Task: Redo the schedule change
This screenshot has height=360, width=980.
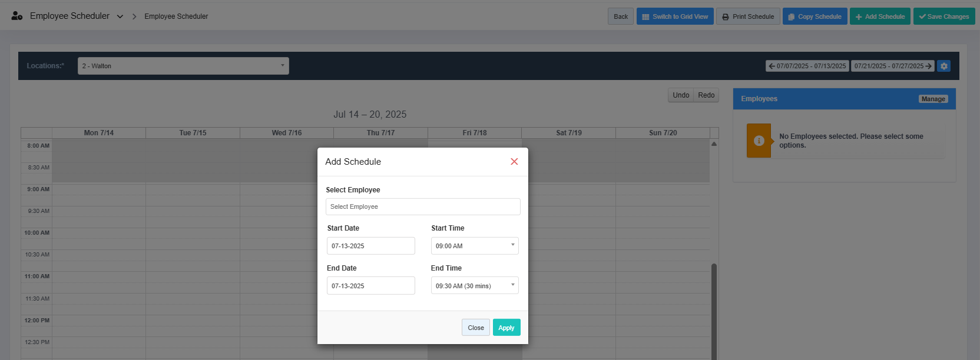Action: 706,95
